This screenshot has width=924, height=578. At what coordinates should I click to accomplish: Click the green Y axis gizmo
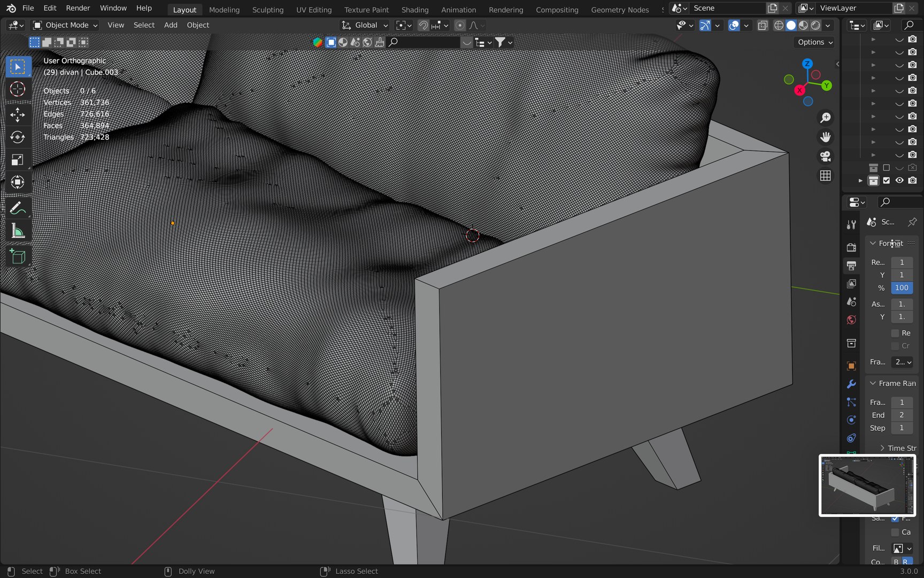[827, 86]
